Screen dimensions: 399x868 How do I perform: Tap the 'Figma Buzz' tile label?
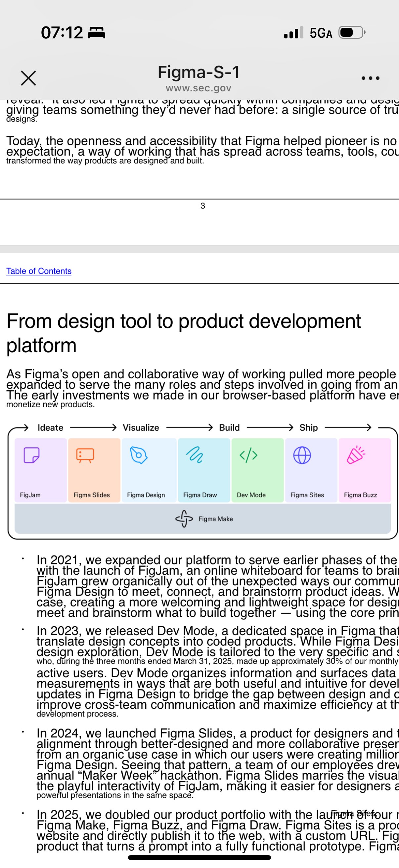point(360,495)
